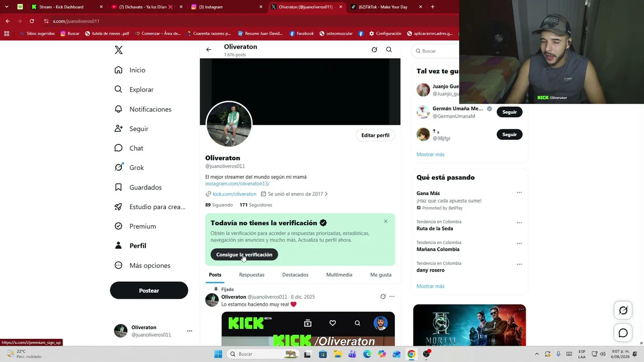This screenshot has width=644, height=362.
Task: Open the Facebook bookmark
Action: pos(301,34)
